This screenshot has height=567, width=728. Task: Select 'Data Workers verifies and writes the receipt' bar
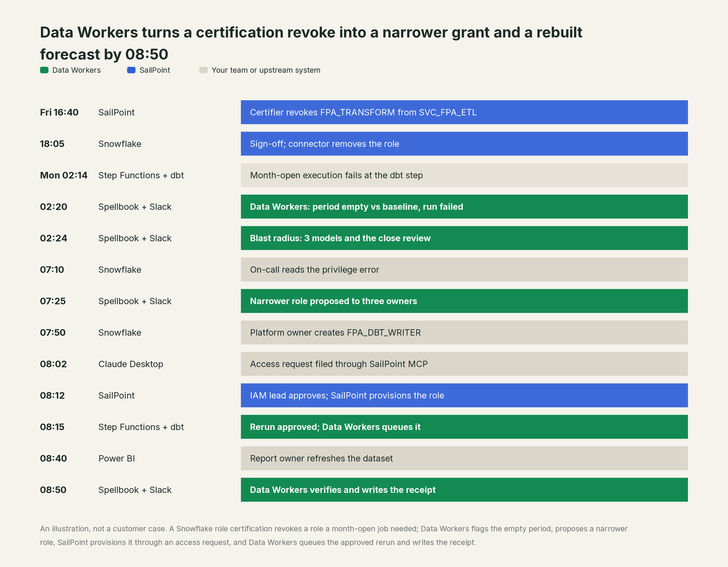coord(464,490)
